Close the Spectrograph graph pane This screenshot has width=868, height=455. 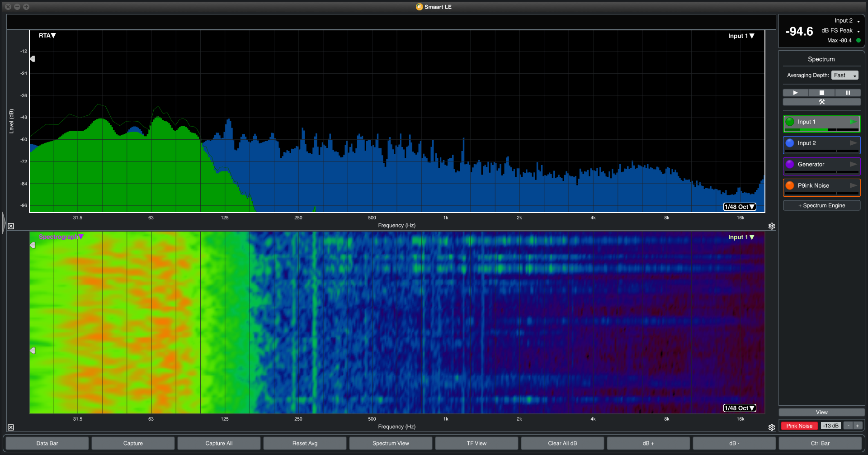click(11, 427)
